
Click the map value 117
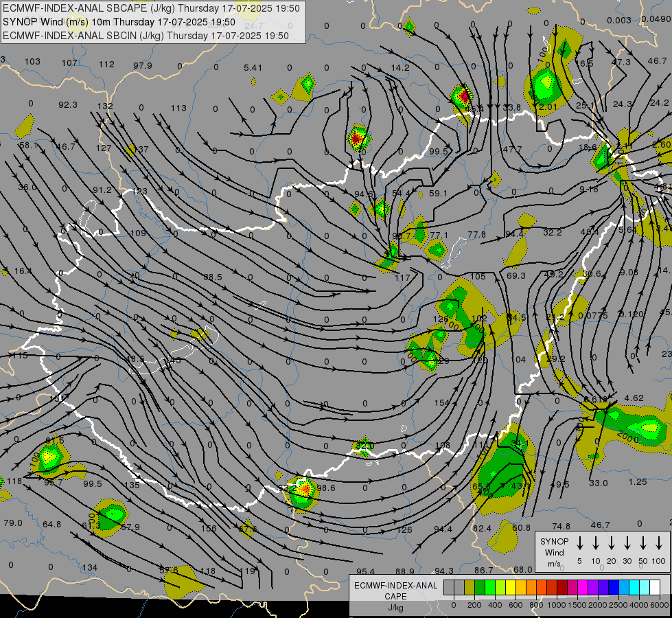[x=402, y=277]
